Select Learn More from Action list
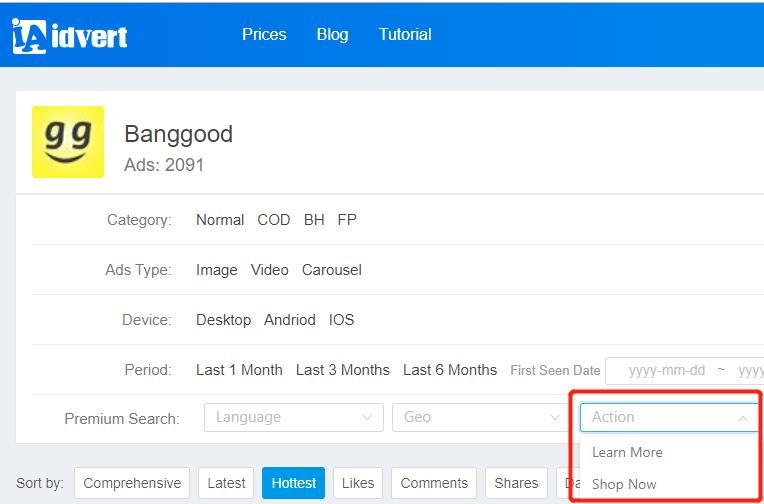The image size is (764, 504). 627,452
